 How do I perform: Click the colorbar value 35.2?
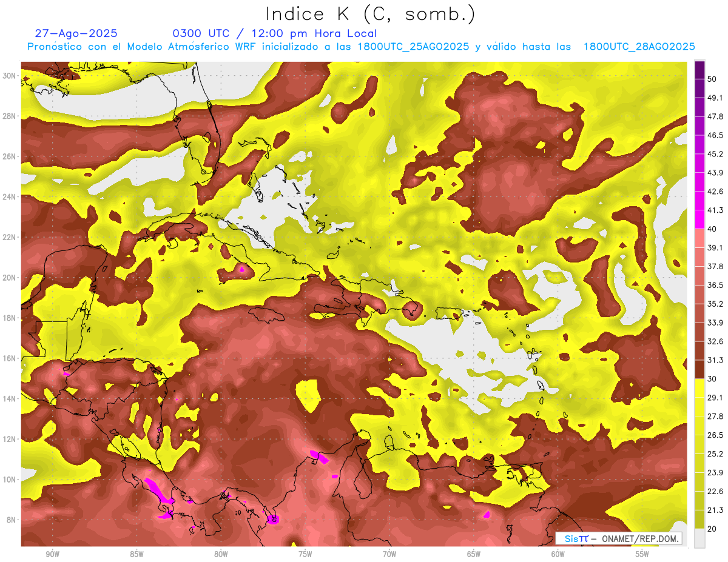tap(715, 304)
